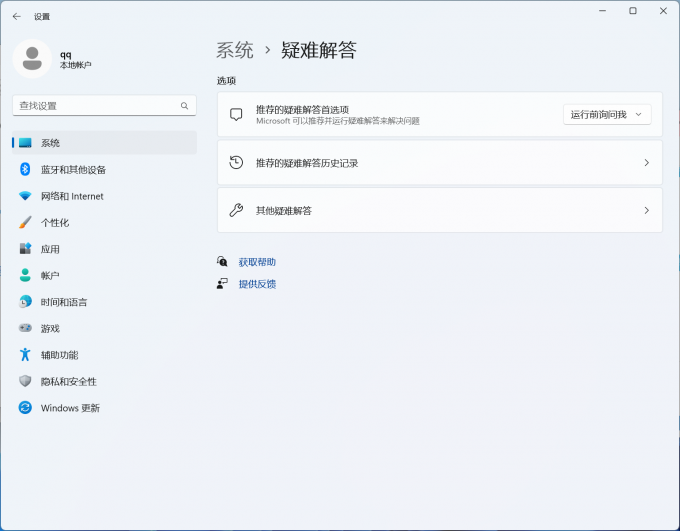Go to 应用 settings

tap(105, 249)
